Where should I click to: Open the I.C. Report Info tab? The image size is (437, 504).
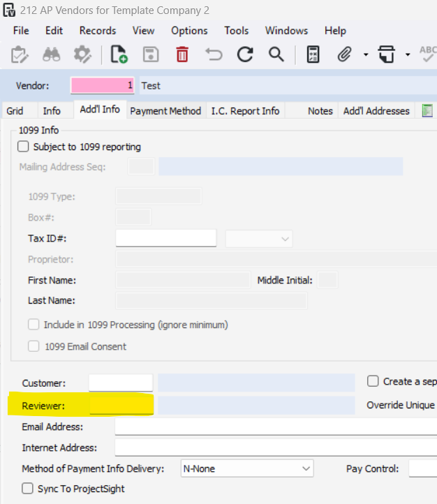(x=245, y=111)
